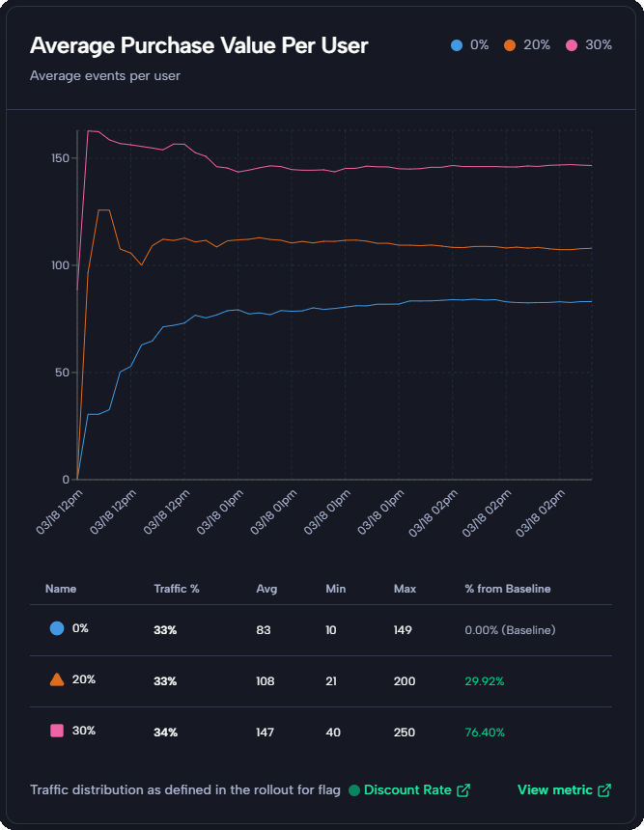Toggle the 0% series using its legend entry
644x830 pixels.
click(468, 44)
